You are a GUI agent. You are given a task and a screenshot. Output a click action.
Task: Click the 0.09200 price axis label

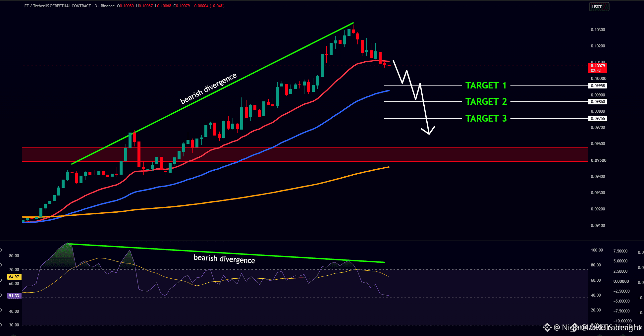(598, 209)
